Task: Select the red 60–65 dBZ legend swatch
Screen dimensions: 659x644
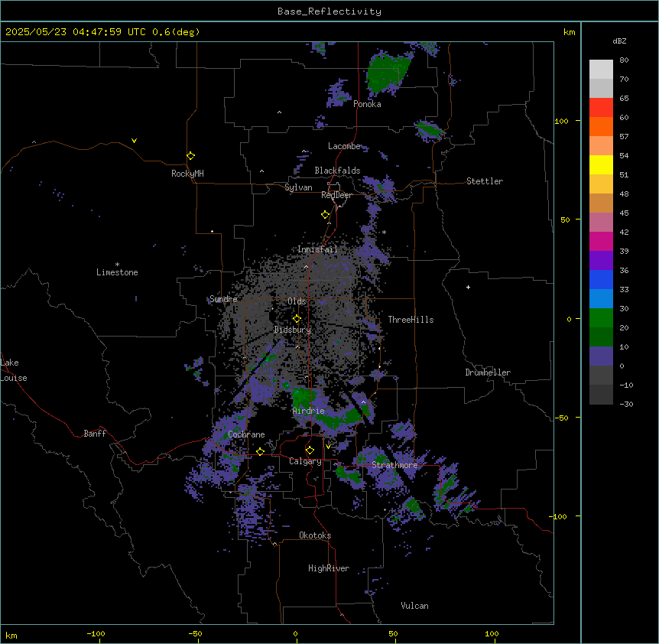Action: [x=601, y=108]
